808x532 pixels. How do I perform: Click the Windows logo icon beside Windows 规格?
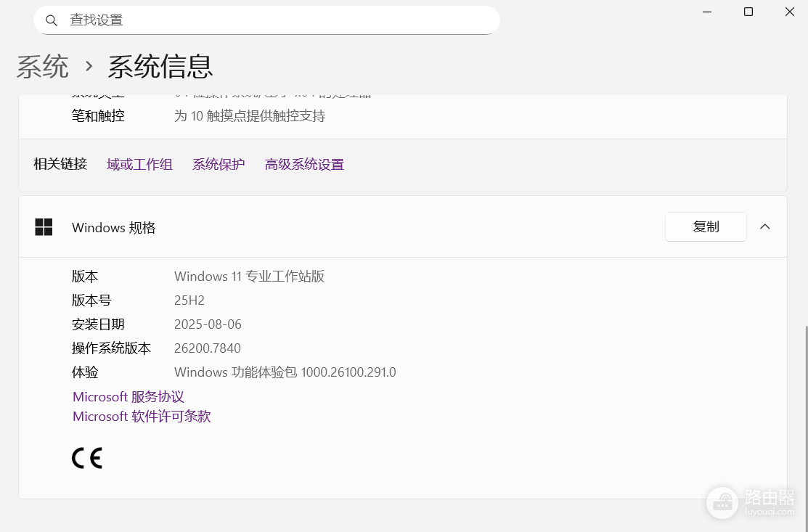pyautogui.click(x=44, y=227)
